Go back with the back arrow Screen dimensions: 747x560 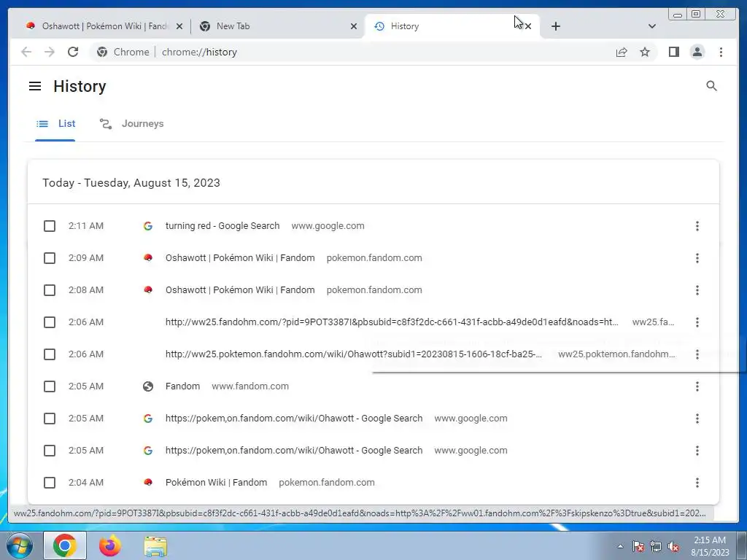click(26, 52)
